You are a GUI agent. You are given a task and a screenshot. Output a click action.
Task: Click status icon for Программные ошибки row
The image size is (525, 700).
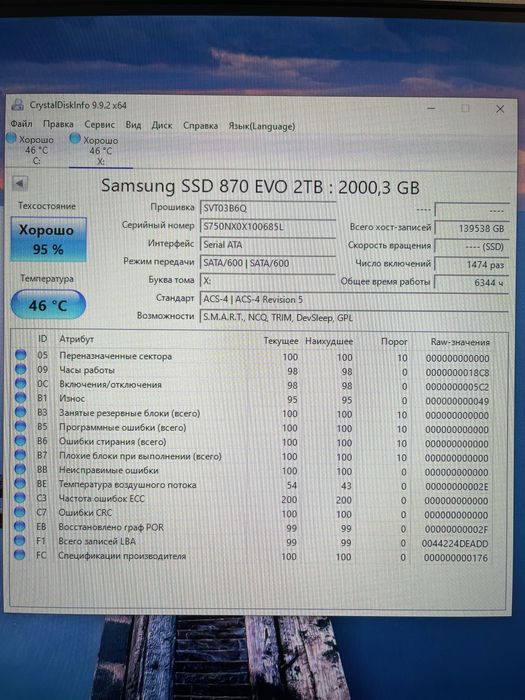tap(20, 426)
